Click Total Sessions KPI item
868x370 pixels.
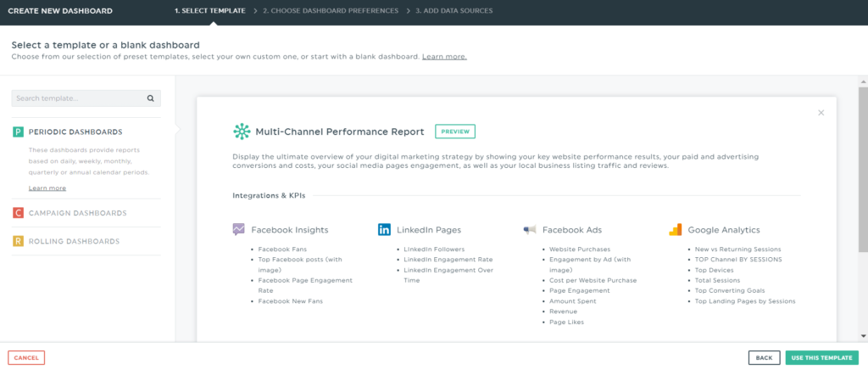[717, 280]
